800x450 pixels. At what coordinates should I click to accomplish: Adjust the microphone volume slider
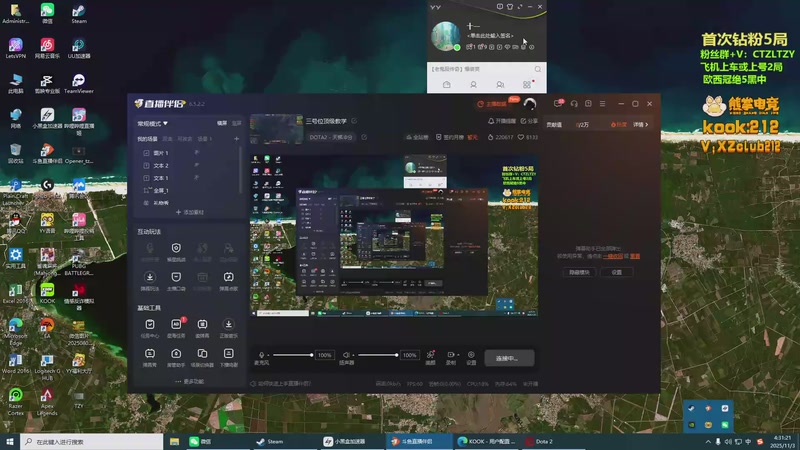tap(293, 355)
